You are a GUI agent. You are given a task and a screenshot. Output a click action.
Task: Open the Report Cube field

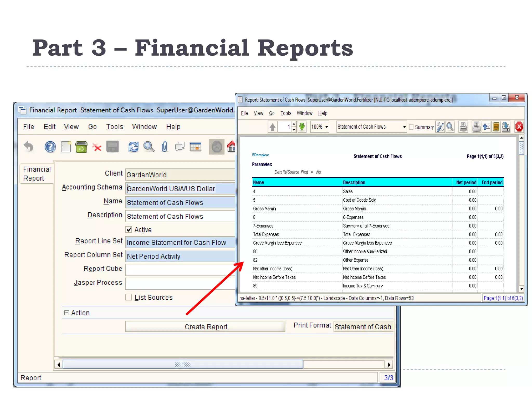click(181, 270)
